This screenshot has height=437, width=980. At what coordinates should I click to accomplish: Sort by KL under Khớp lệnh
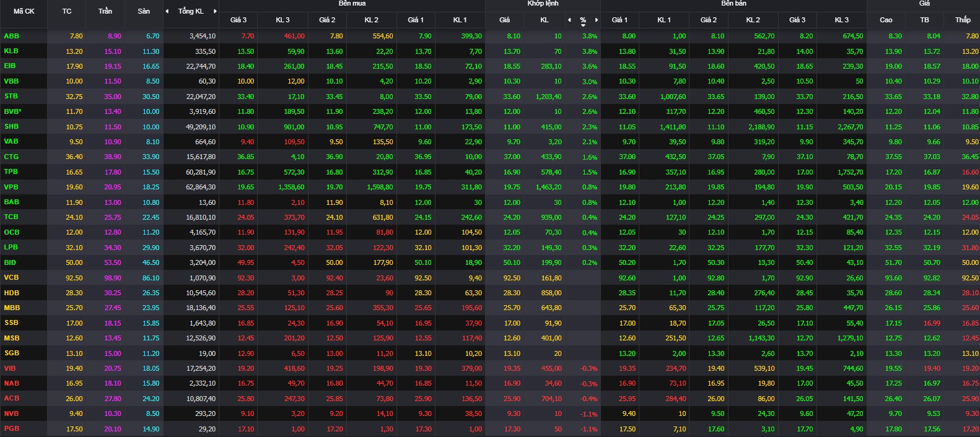click(545, 20)
